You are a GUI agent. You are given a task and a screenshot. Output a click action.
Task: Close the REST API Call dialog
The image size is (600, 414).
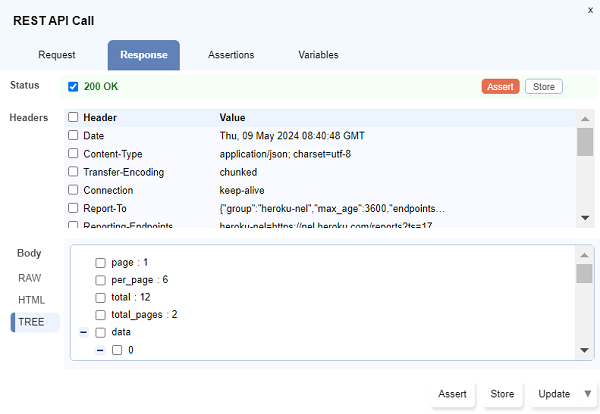[589, 9]
